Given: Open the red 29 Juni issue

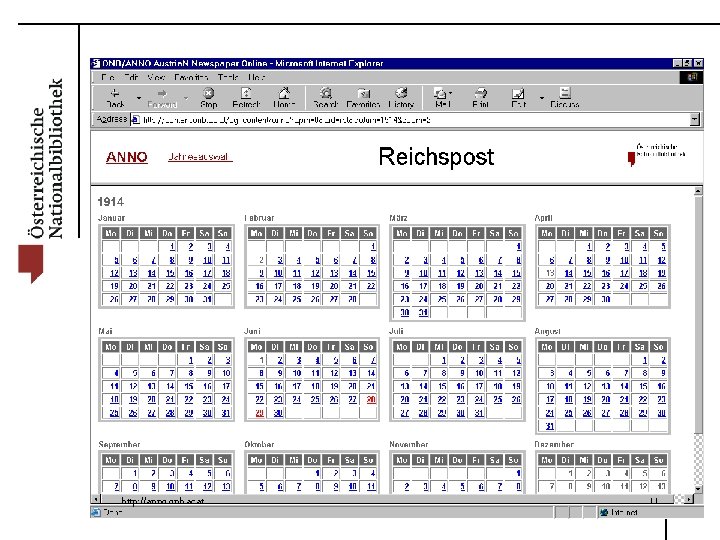Looking at the screenshot, I should tap(259, 413).
